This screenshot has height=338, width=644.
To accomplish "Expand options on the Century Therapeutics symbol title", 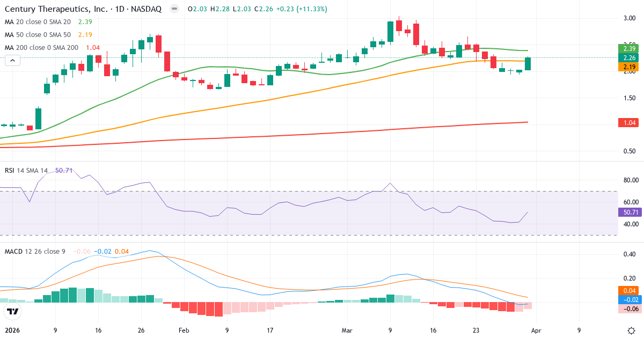I will click(56, 9).
